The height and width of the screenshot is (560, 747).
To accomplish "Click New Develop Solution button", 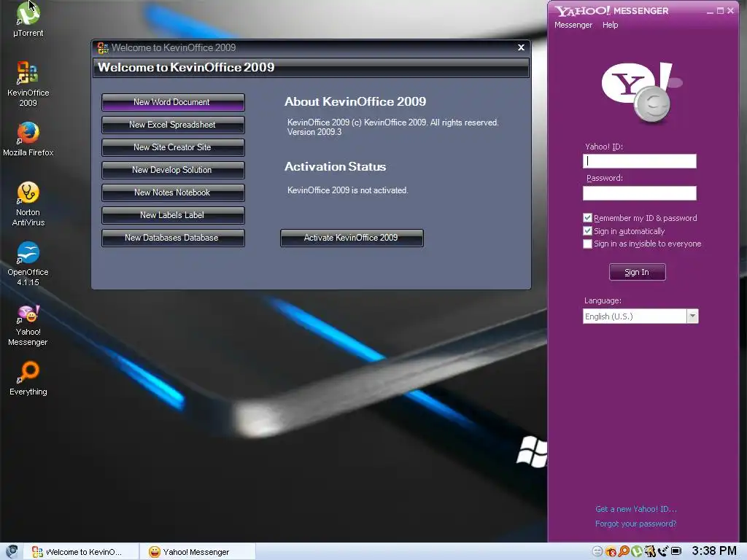I will pyautogui.click(x=173, y=170).
